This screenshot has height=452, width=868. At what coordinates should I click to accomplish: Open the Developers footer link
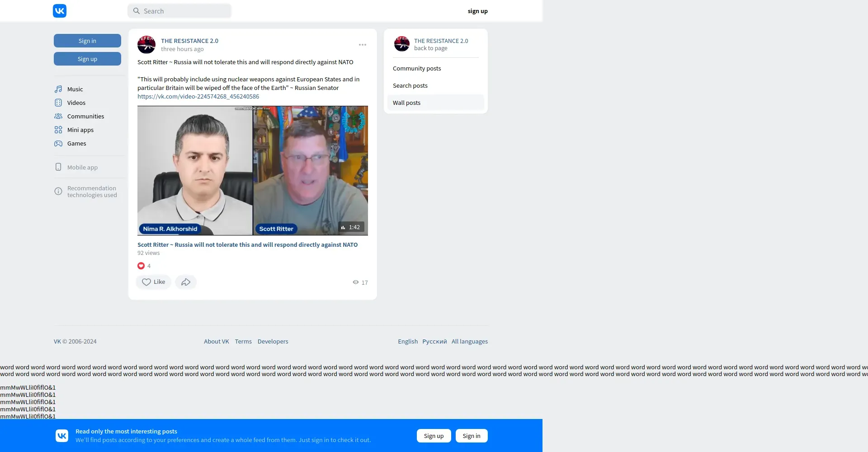pos(273,341)
